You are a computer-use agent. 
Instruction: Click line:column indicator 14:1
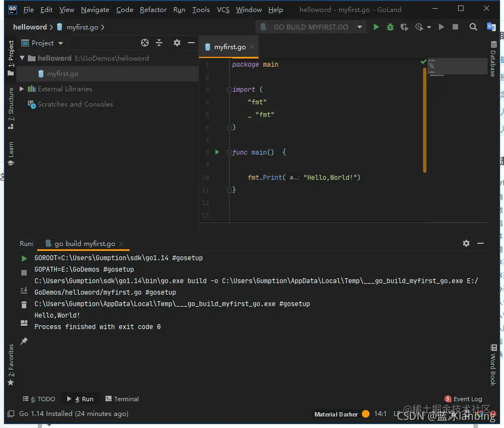point(380,414)
